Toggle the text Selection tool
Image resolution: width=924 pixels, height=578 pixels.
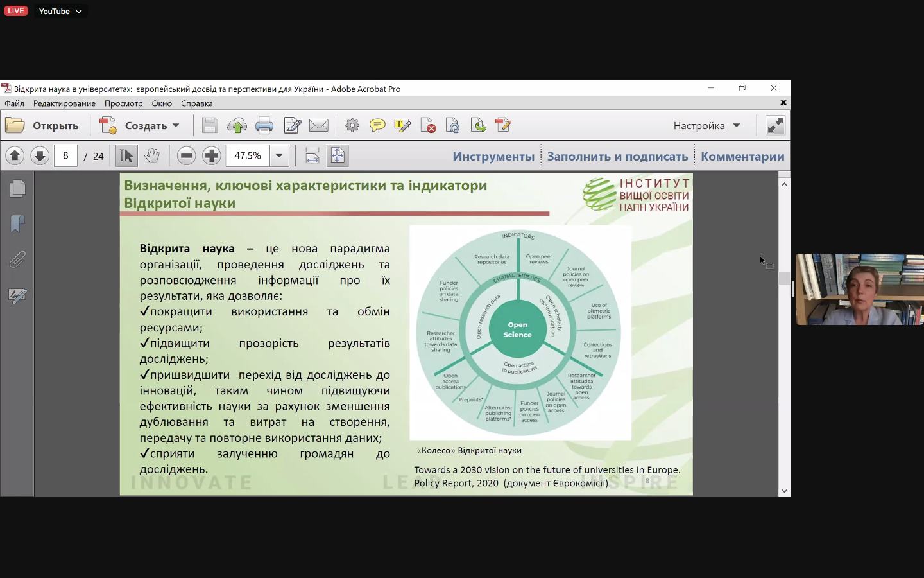(126, 156)
